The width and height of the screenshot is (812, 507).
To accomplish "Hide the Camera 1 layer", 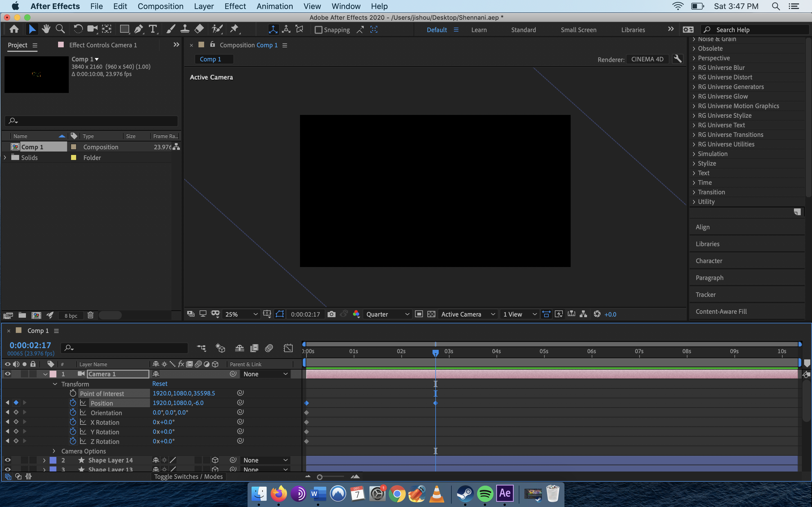I will (7, 374).
